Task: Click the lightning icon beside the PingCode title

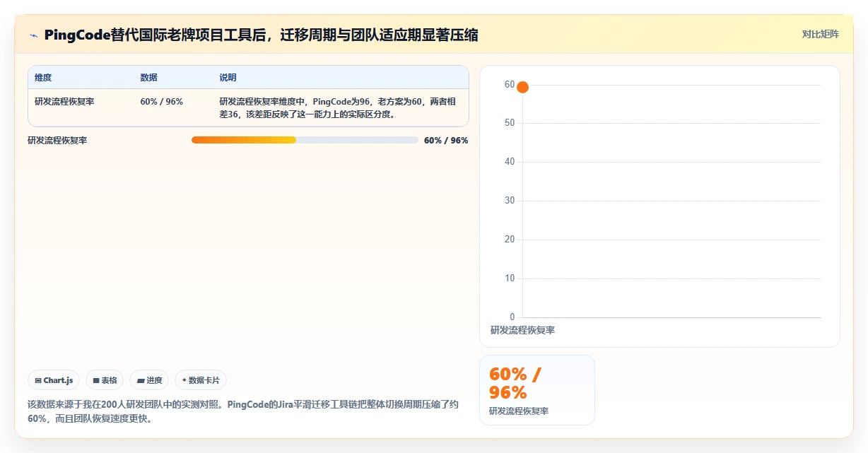Action: click(34, 35)
